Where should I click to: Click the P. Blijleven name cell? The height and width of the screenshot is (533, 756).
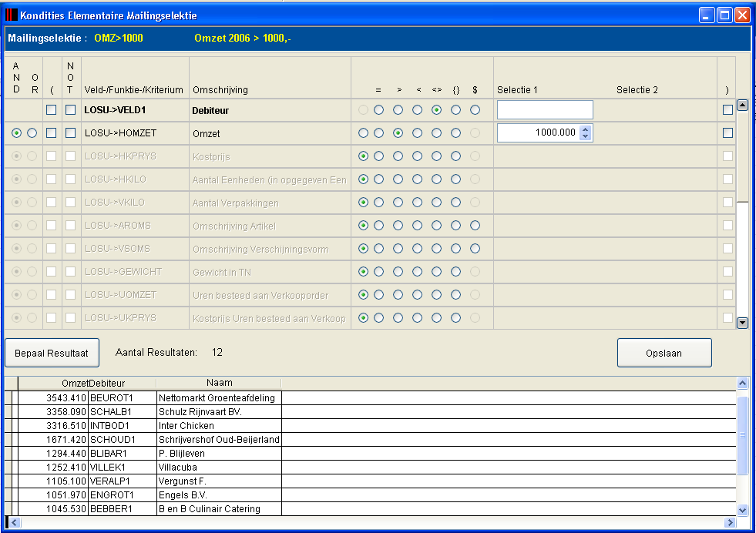[220, 454]
